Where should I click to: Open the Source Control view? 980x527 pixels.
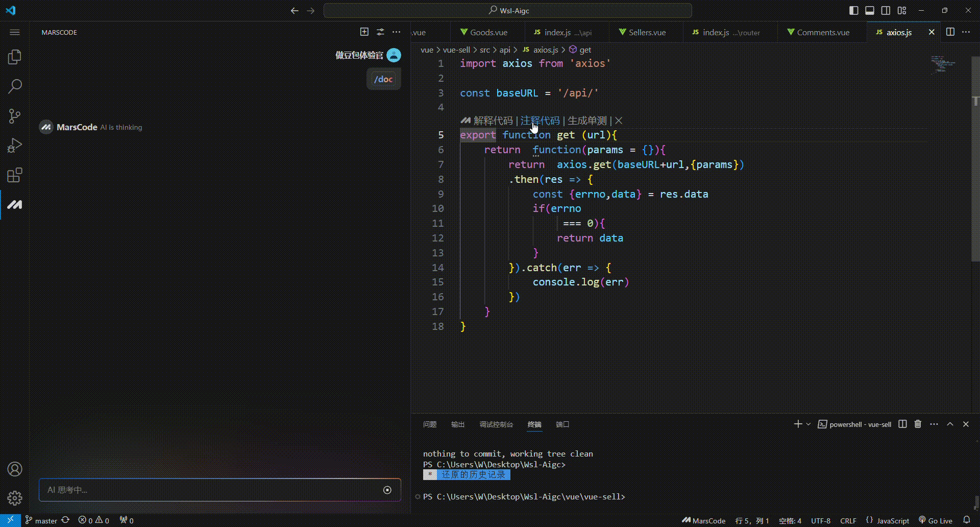[15, 116]
